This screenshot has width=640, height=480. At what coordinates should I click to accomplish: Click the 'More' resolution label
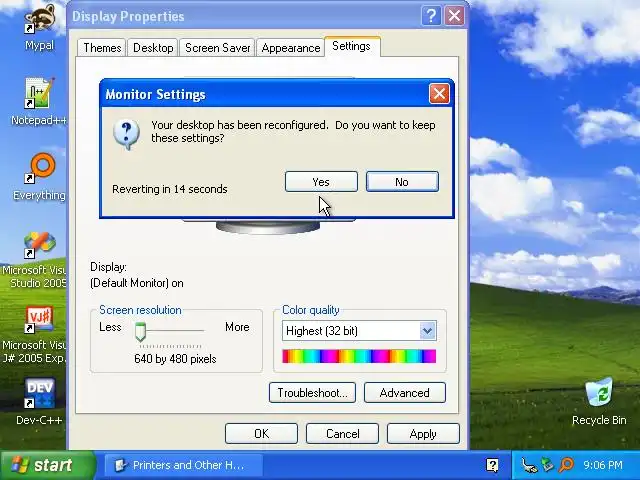pyautogui.click(x=237, y=327)
